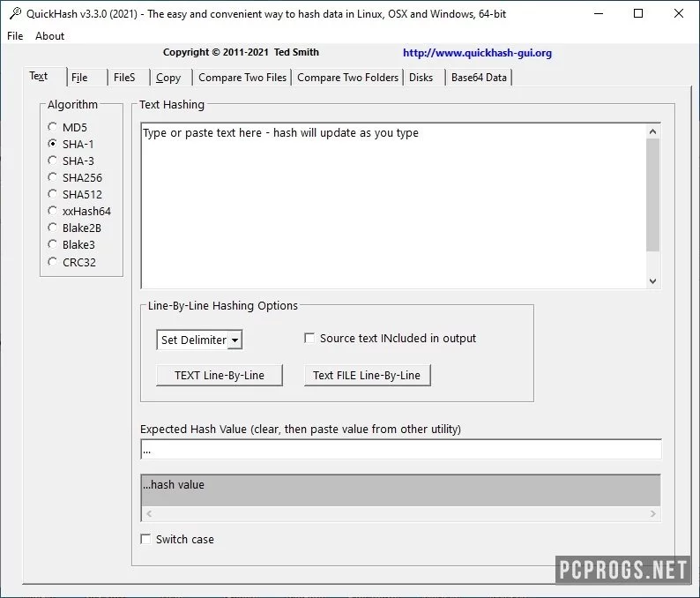Open the File menu

15,36
